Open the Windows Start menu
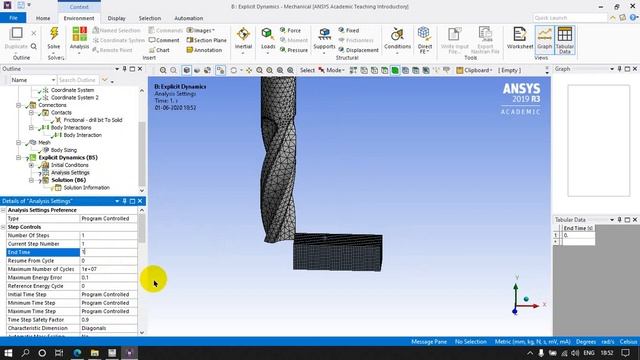 [8, 353]
